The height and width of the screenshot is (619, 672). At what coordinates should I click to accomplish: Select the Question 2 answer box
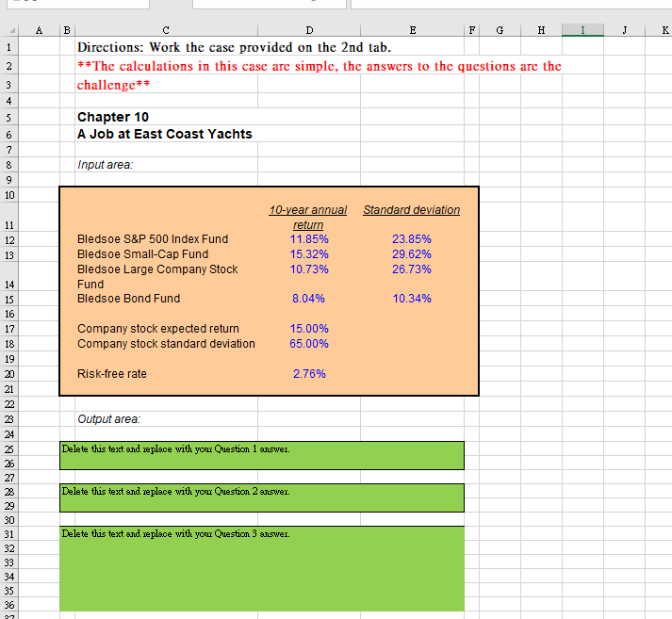click(262, 497)
